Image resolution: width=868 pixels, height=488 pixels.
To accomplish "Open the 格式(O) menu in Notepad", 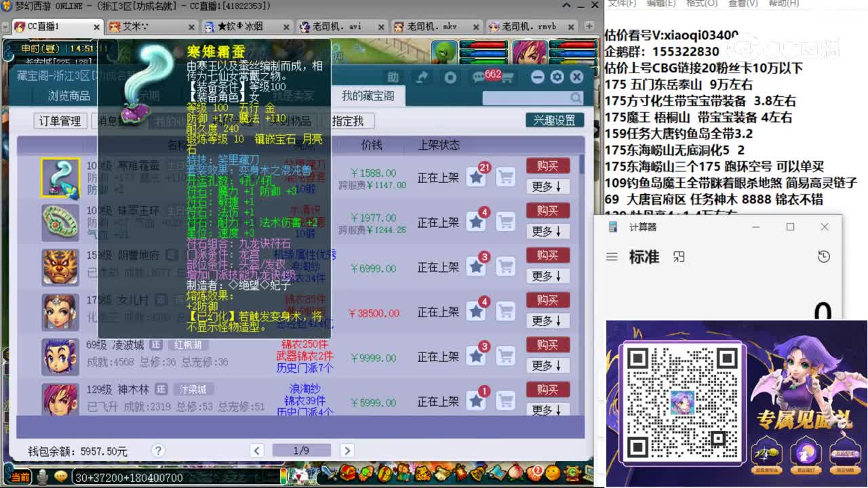I will (702, 3).
